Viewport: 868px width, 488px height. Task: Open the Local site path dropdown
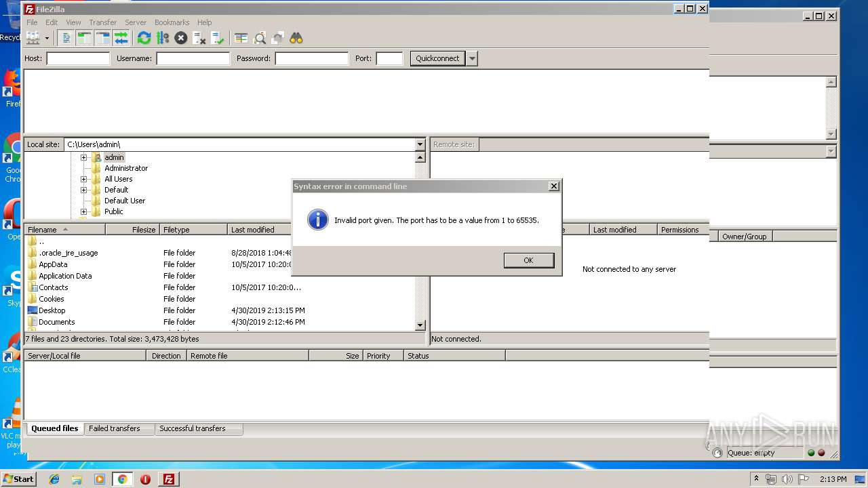tap(420, 144)
